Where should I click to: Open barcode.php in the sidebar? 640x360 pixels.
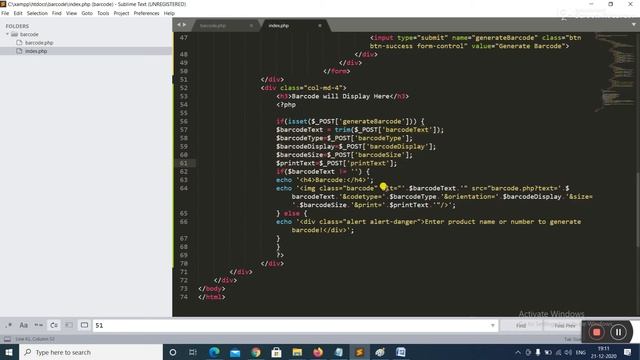tap(39, 42)
